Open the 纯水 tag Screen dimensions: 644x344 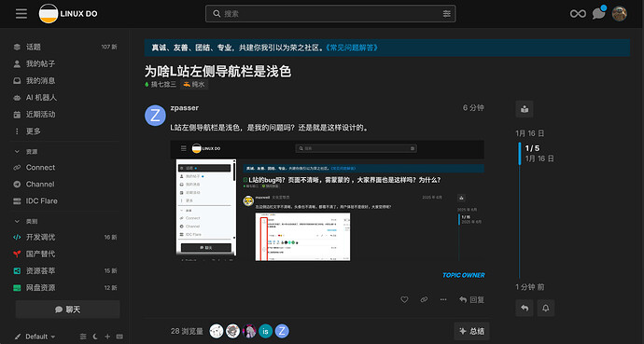(x=194, y=85)
